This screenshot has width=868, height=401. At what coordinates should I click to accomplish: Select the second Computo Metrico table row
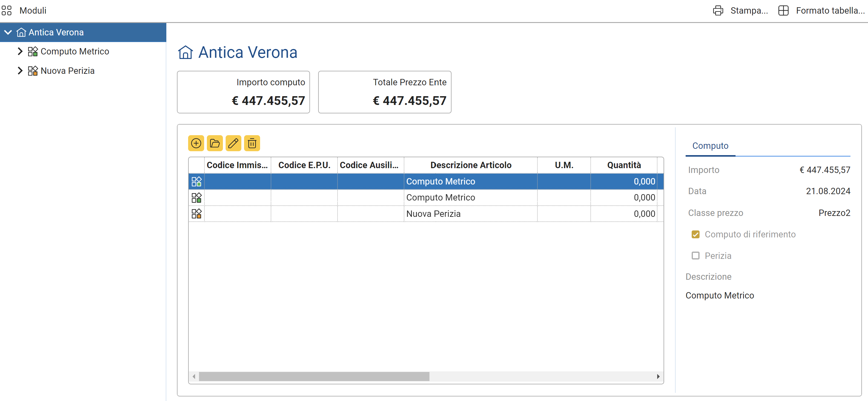440,197
